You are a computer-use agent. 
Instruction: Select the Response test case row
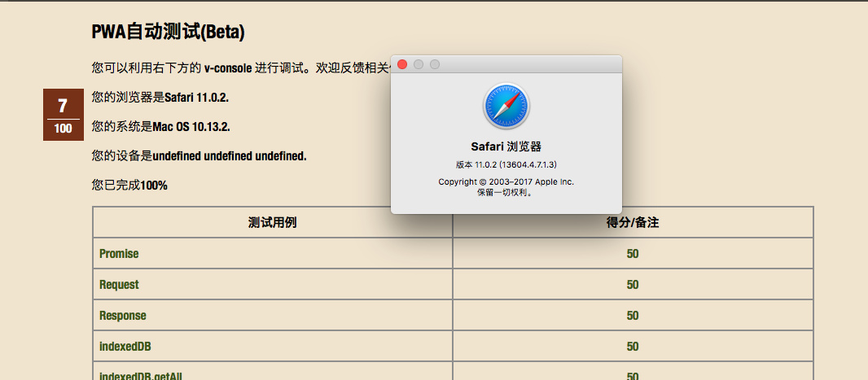tap(453, 315)
